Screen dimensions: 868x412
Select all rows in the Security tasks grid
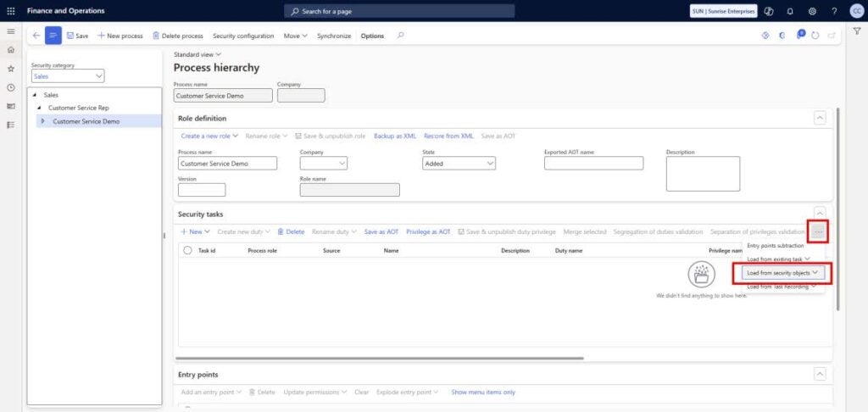(x=187, y=250)
